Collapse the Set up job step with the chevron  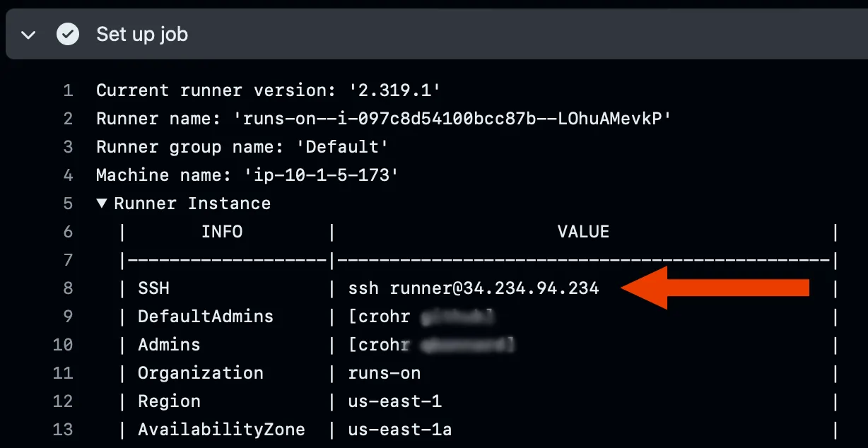click(x=27, y=33)
